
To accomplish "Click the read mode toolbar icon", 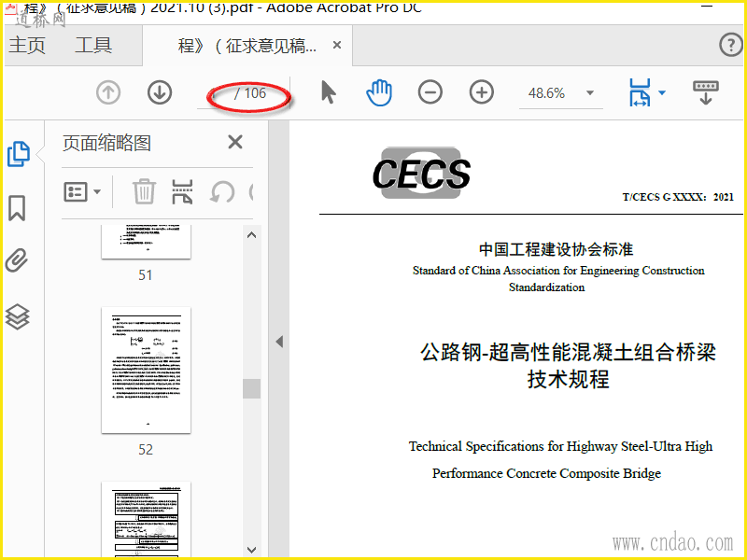I will (706, 92).
